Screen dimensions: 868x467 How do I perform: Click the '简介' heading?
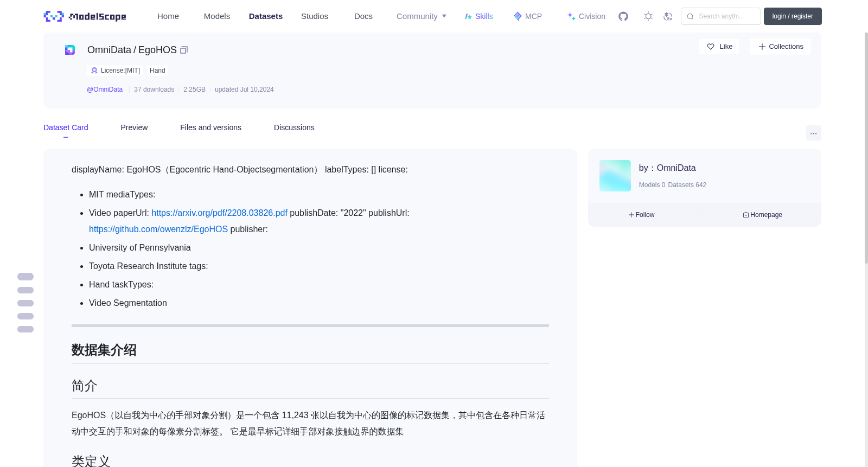[x=85, y=386]
